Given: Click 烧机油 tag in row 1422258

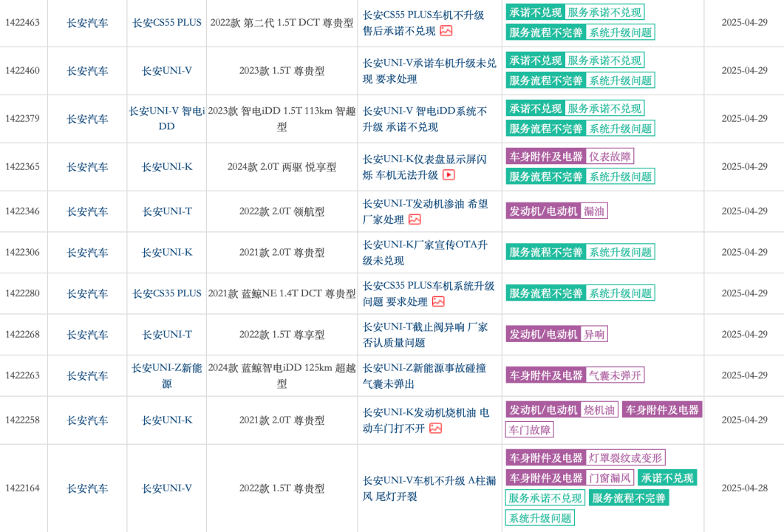Looking at the screenshot, I should coord(599,409).
